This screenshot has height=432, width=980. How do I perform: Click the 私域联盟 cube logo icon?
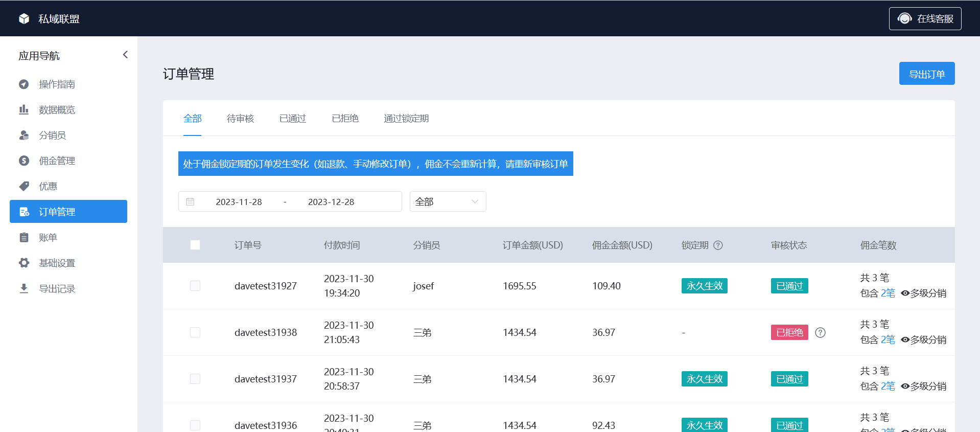tap(24, 19)
